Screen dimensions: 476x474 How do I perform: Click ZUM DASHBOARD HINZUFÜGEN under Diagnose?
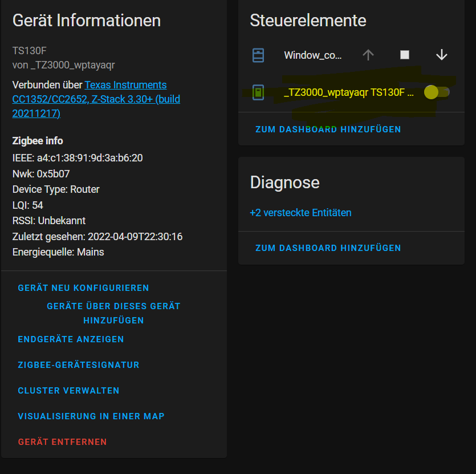328,248
